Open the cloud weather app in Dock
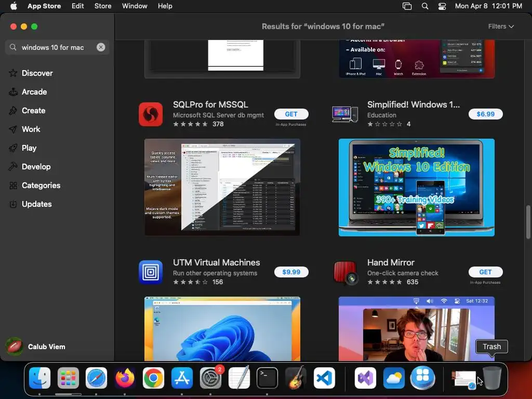This screenshot has width=532, height=399. [x=394, y=378]
